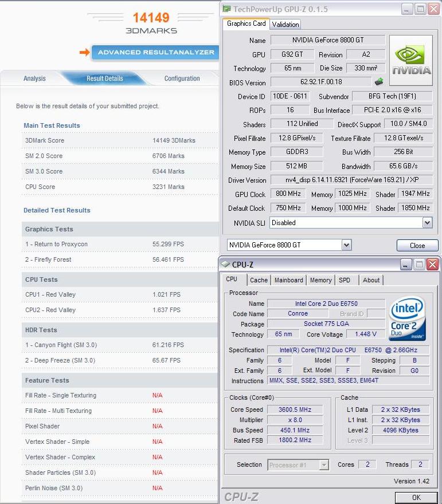
Task: Click the processor name Intel Core 2 Duo E6750
Action: (x=326, y=304)
